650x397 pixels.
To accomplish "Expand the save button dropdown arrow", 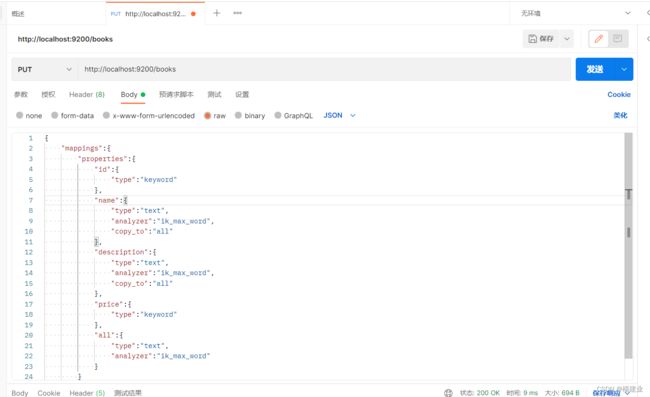I will (x=567, y=39).
